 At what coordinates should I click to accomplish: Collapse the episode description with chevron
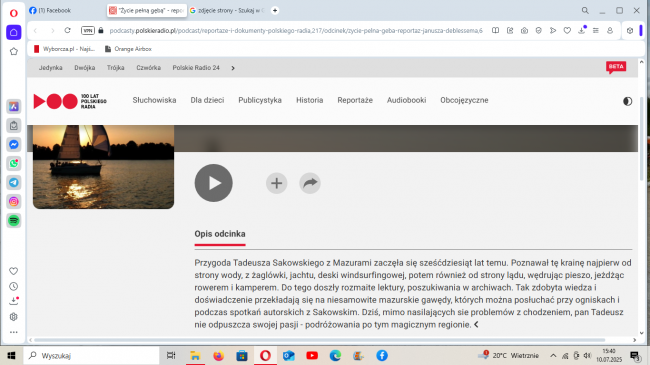(x=476, y=325)
